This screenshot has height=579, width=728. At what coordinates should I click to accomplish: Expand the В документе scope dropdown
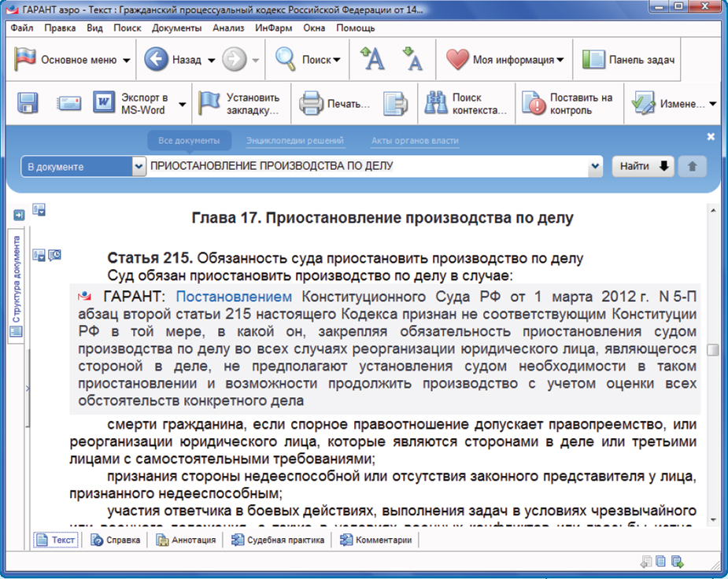point(139,167)
